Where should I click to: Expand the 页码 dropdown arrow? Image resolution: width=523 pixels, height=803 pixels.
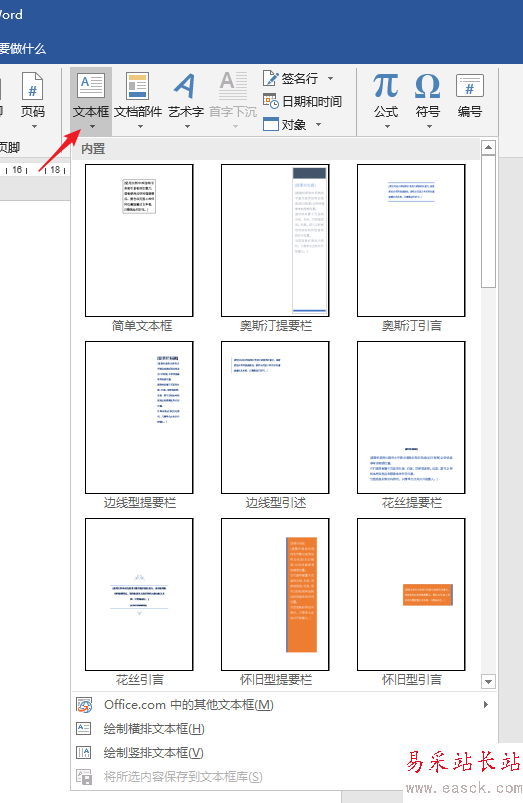click(x=34, y=126)
